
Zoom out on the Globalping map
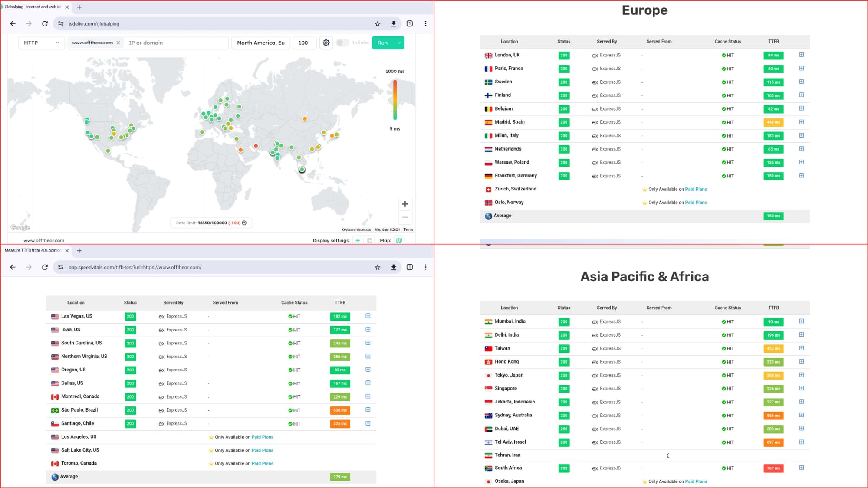pyautogui.click(x=405, y=217)
